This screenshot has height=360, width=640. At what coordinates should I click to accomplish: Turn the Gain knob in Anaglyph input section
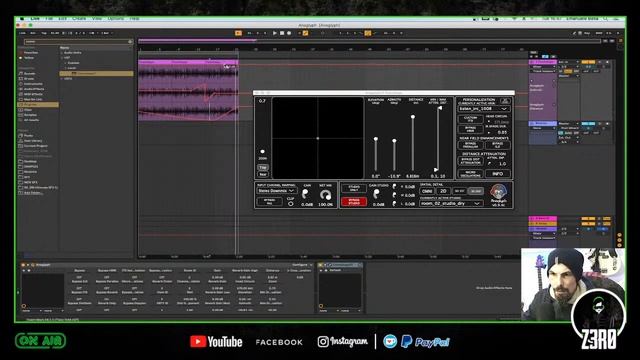306,193
